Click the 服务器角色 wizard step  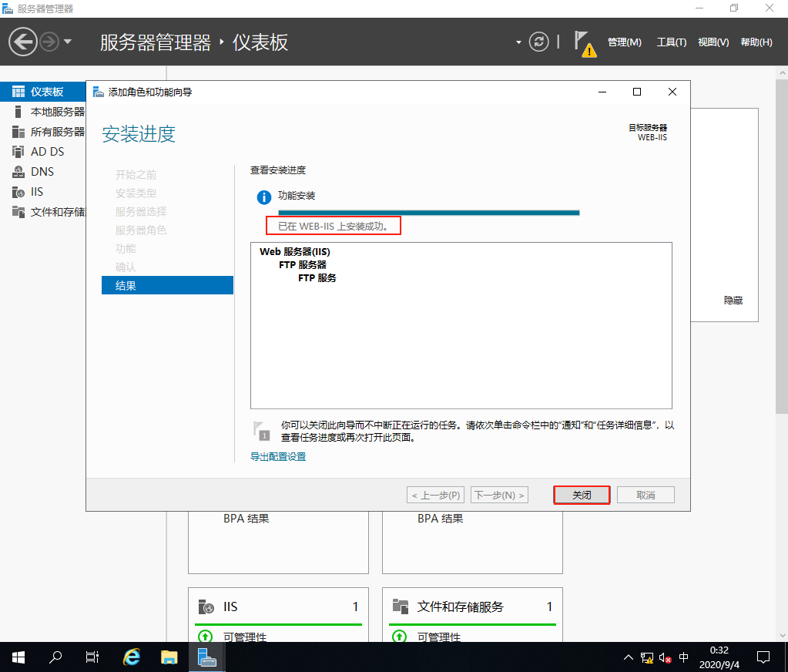pyautogui.click(x=141, y=230)
